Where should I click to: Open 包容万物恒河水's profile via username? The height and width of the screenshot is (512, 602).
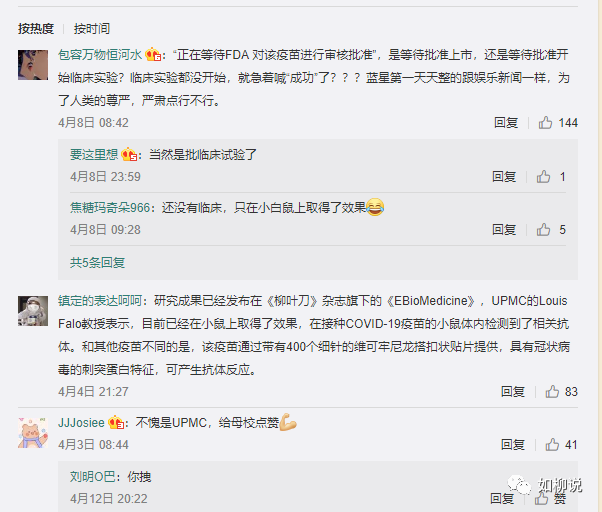tap(100, 55)
